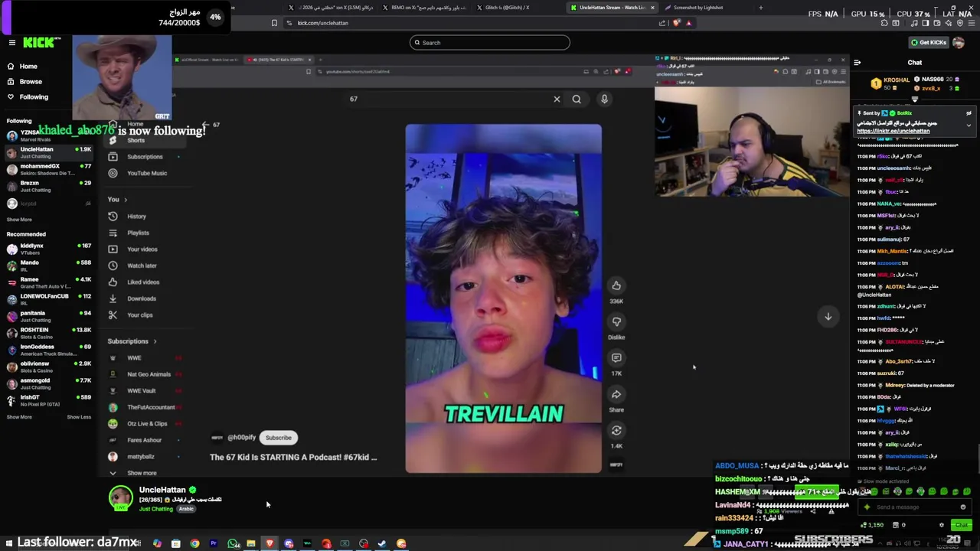Like the short with thumbs up

[x=616, y=285]
